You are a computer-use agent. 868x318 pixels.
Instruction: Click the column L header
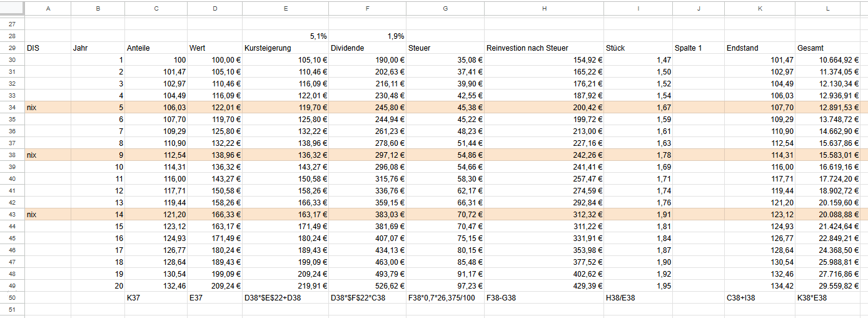click(x=827, y=8)
